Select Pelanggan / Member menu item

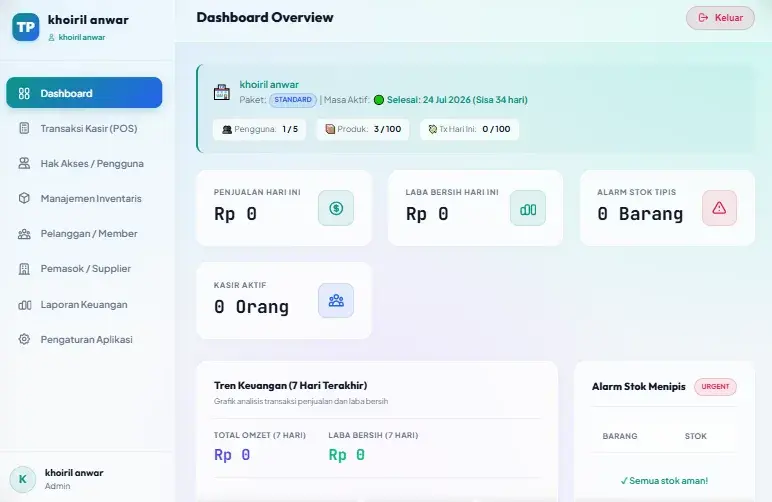84,233
